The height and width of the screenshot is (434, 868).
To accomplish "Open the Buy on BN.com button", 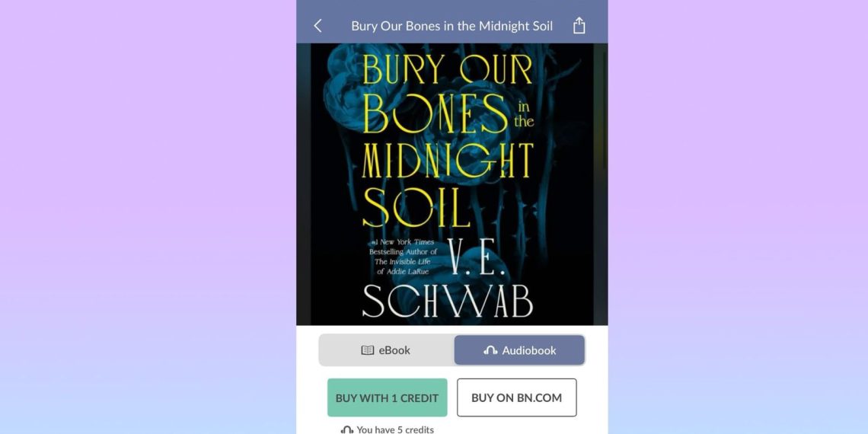I will [x=516, y=397].
